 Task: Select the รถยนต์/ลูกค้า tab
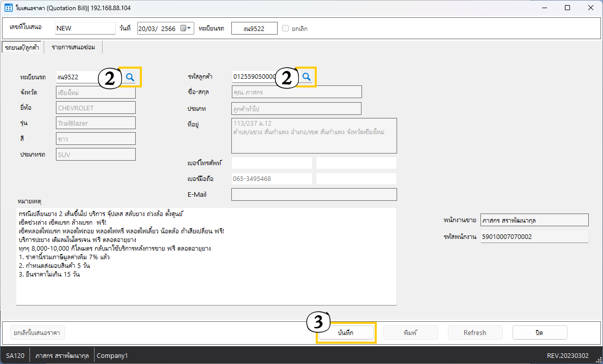coord(22,47)
